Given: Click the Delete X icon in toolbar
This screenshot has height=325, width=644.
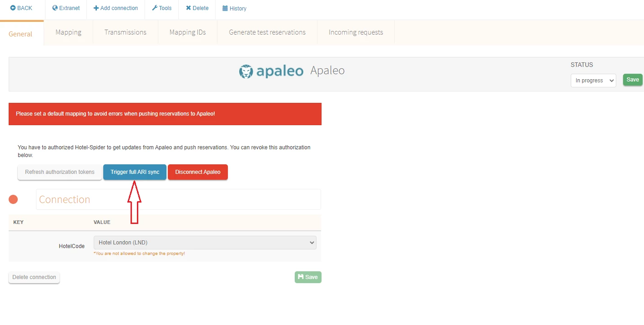Looking at the screenshot, I should (x=188, y=8).
